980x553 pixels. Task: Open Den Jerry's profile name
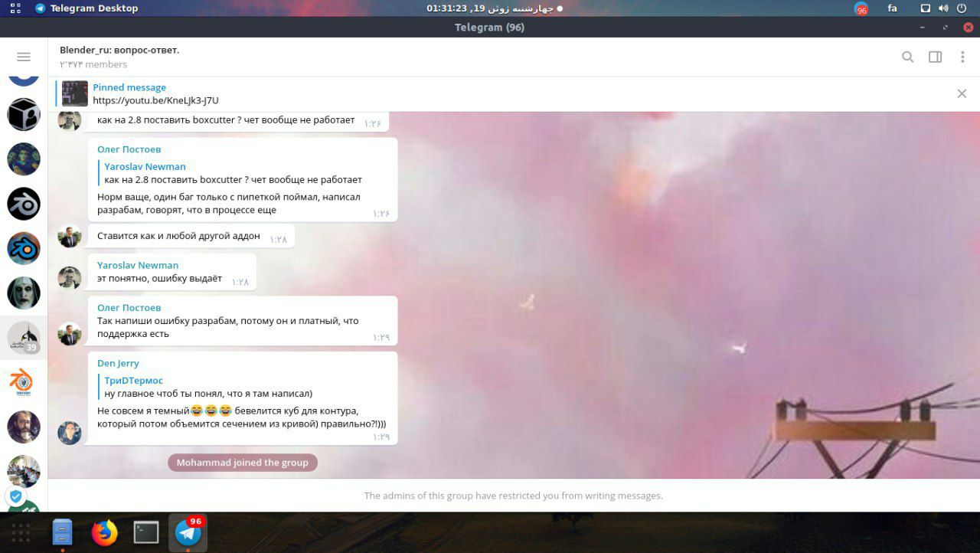118,363
